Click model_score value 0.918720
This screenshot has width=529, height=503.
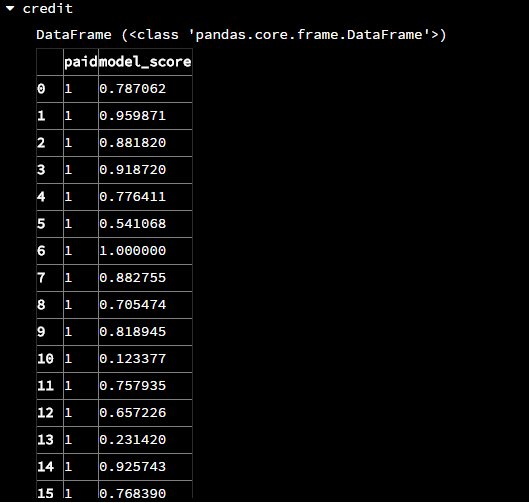[x=133, y=170]
